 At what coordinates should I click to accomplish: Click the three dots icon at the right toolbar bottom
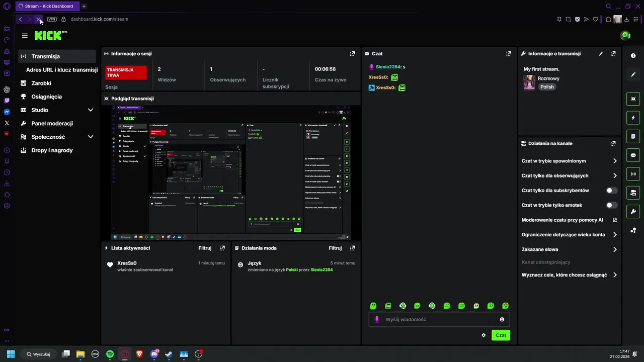(x=633, y=230)
